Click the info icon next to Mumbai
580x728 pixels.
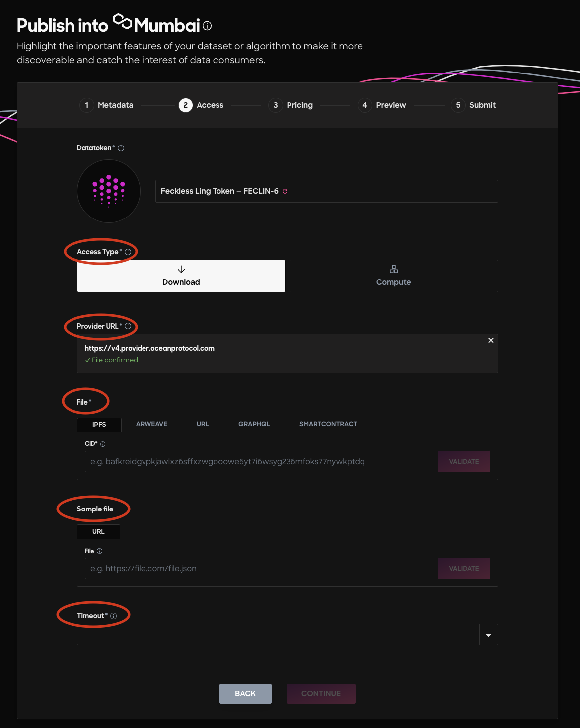pos(208,26)
